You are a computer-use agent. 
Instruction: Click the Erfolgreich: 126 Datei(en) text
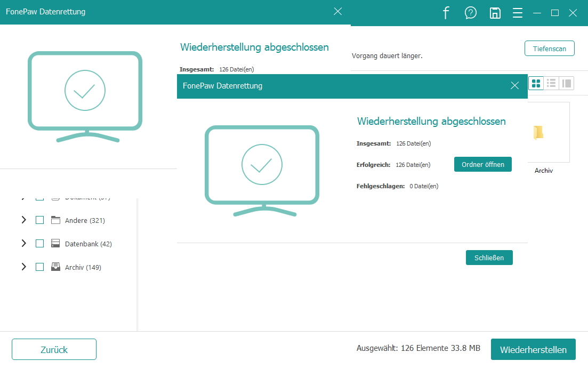393,165
